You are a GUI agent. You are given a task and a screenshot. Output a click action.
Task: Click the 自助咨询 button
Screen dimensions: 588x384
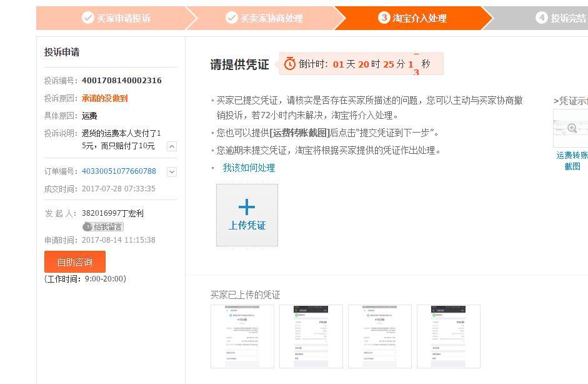75,261
